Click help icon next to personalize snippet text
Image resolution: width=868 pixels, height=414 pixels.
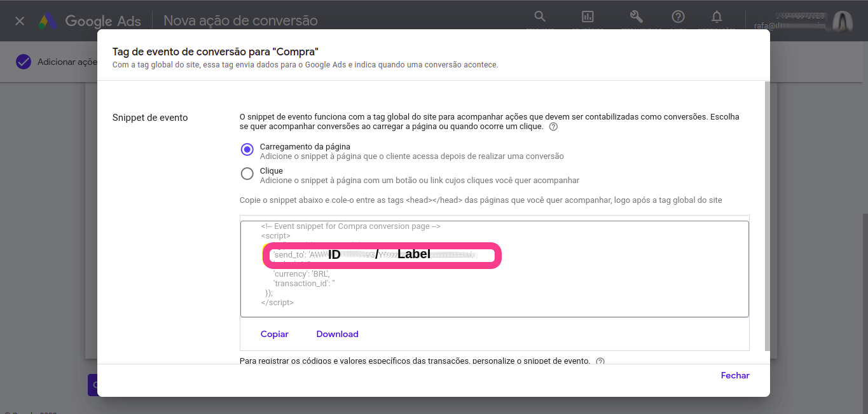(600, 361)
